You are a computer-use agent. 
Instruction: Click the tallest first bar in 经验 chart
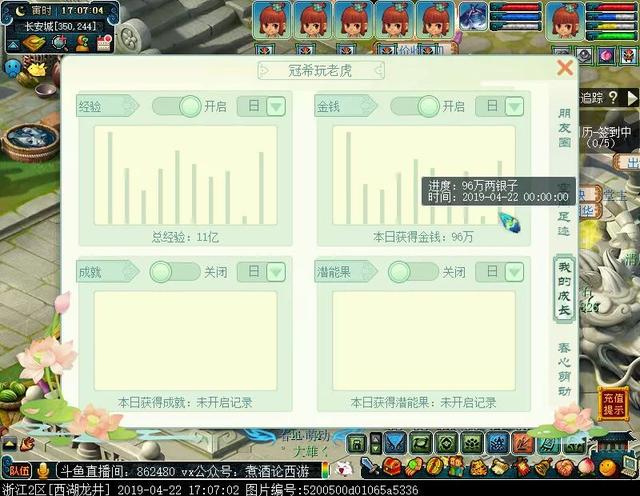pos(110,178)
